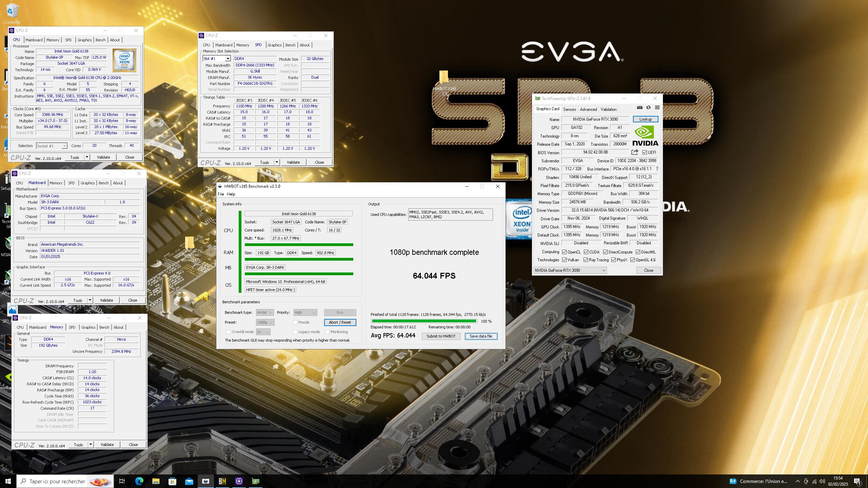
Task: Open Bench tab in CPU-Z SPD window
Action: pos(290,45)
